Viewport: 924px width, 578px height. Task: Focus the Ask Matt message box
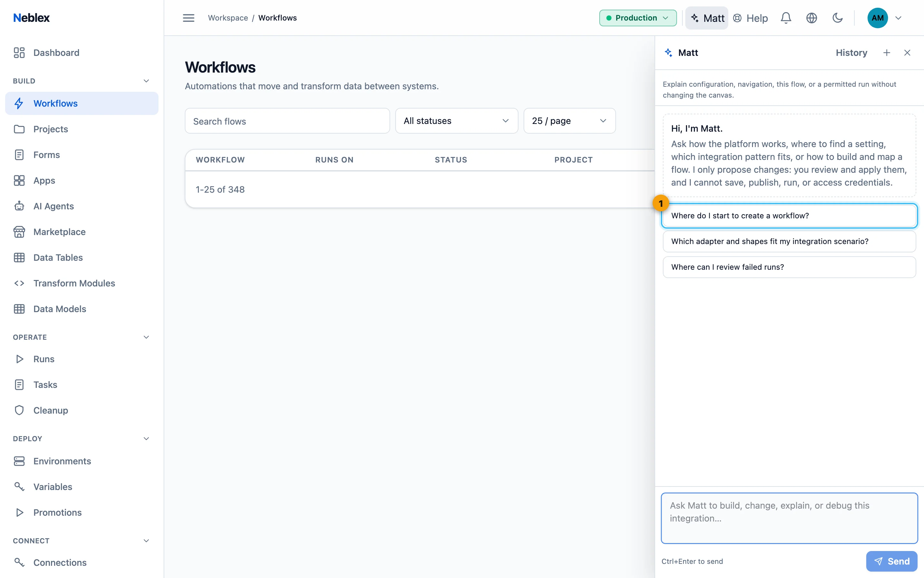(789, 518)
